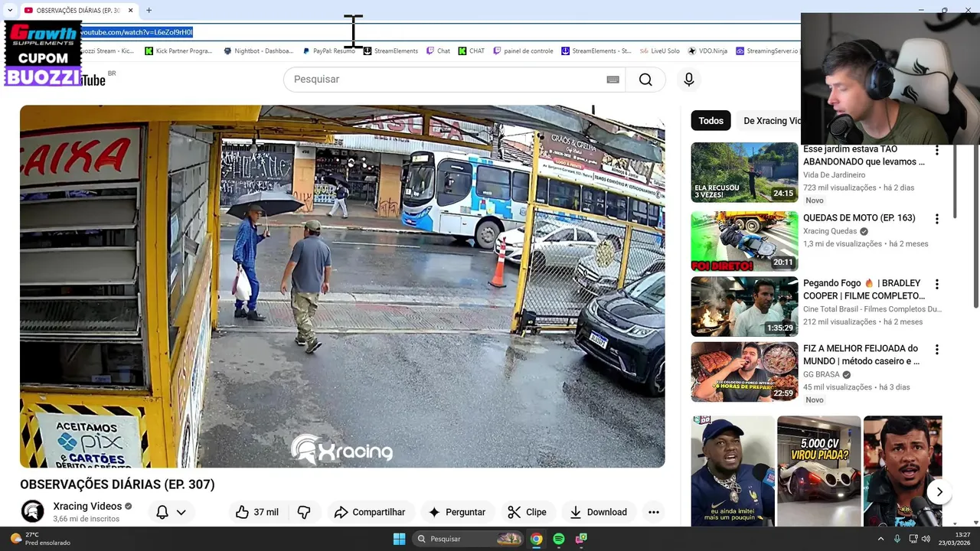Select the Todos filter chip

[710, 121]
